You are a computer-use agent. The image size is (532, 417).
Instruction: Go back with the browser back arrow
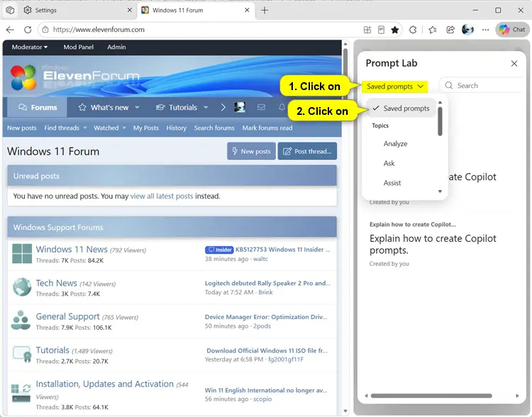tap(10, 30)
